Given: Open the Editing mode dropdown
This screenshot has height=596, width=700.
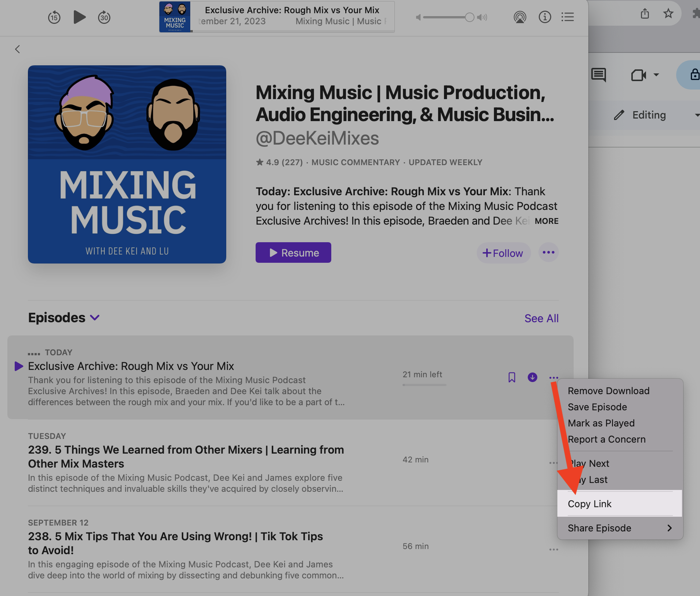Looking at the screenshot, I should 656,115.
